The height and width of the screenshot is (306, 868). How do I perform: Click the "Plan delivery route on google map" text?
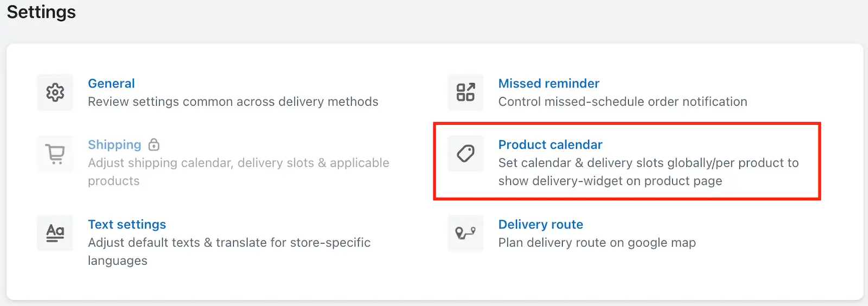tap(597, 243)
